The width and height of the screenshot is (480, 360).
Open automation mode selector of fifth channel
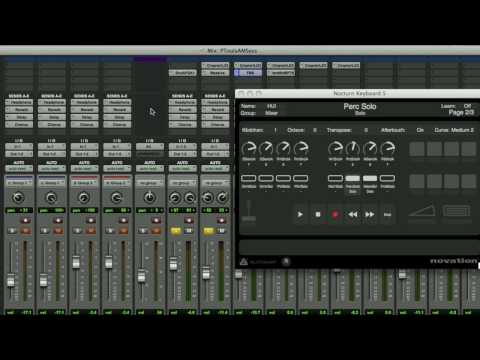150,169
